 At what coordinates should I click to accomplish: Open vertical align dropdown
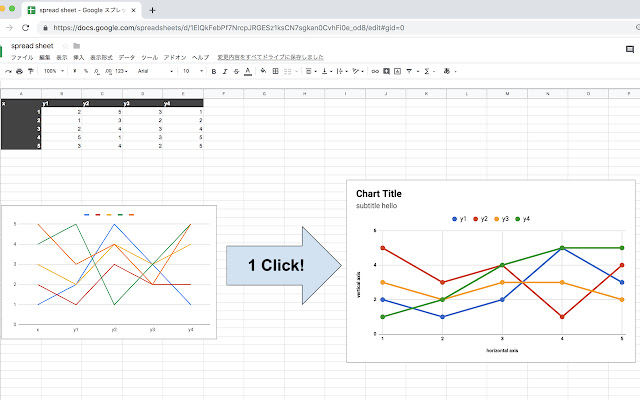327,71
